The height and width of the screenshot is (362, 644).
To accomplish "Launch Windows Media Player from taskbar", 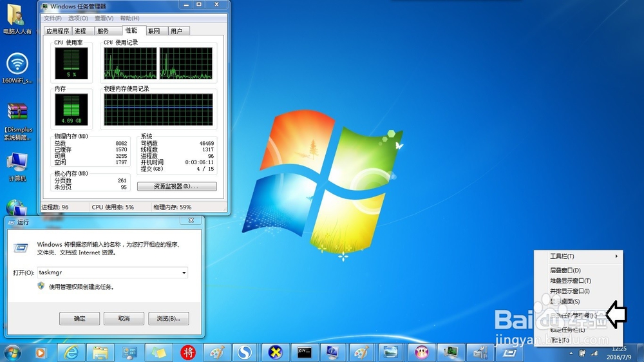I will pyautogui.click(x=40, y=352).
